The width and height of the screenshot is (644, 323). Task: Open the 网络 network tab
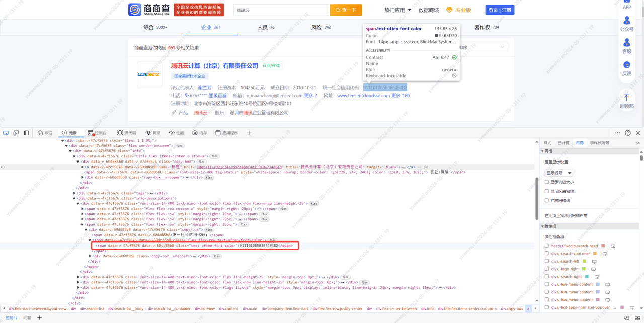pos(153,133)
